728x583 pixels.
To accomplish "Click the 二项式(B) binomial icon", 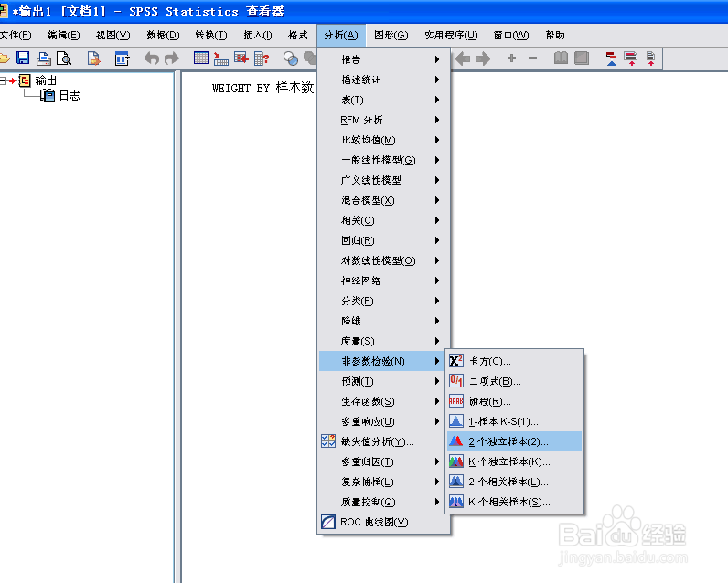I will (456, 381).
